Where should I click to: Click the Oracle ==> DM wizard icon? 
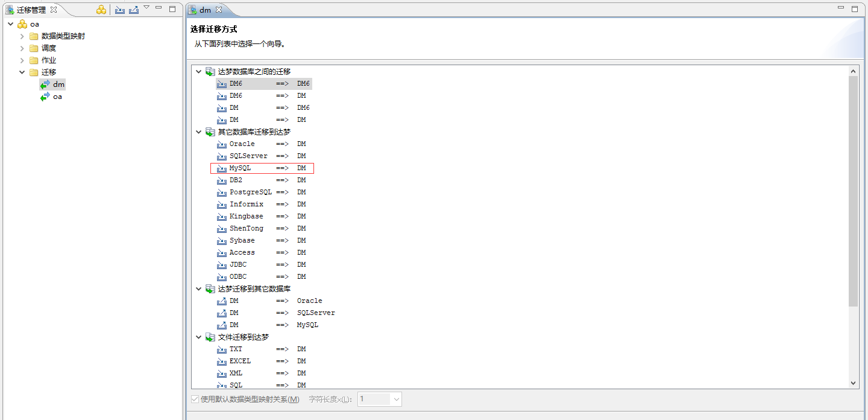[x=222, y=144]
